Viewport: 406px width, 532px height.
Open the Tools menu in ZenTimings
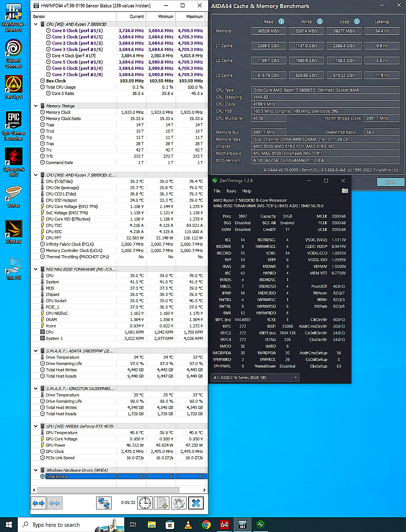coord(231,191)
